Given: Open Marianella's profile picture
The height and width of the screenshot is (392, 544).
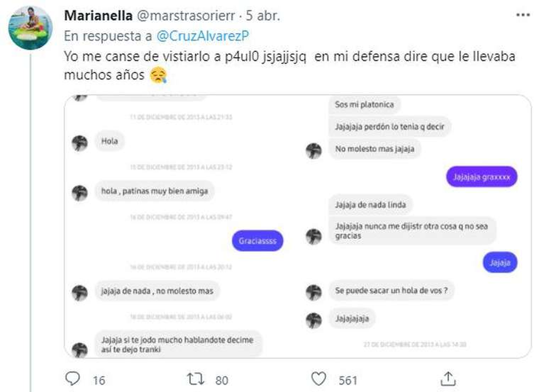Looking at the screenshot, I should 31,28.
